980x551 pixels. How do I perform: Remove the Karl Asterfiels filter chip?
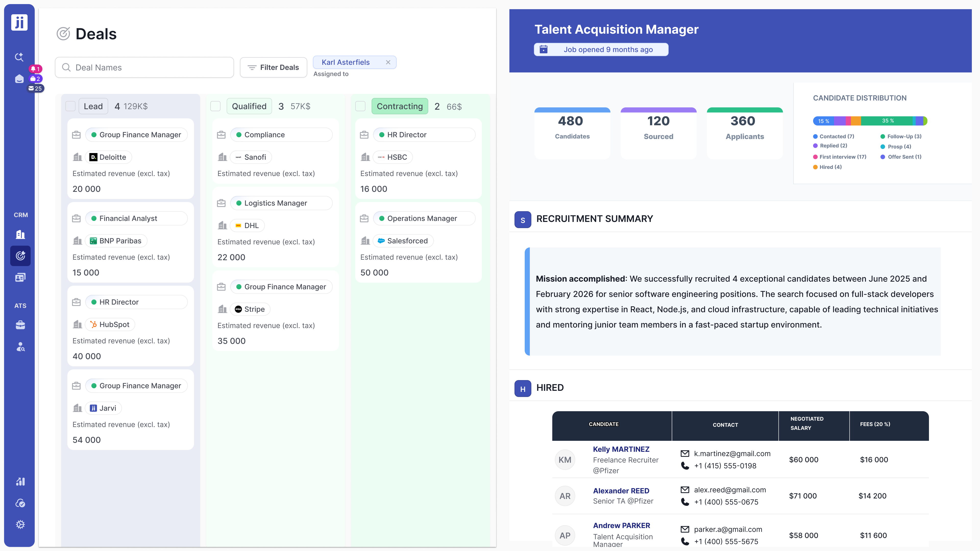388,62
